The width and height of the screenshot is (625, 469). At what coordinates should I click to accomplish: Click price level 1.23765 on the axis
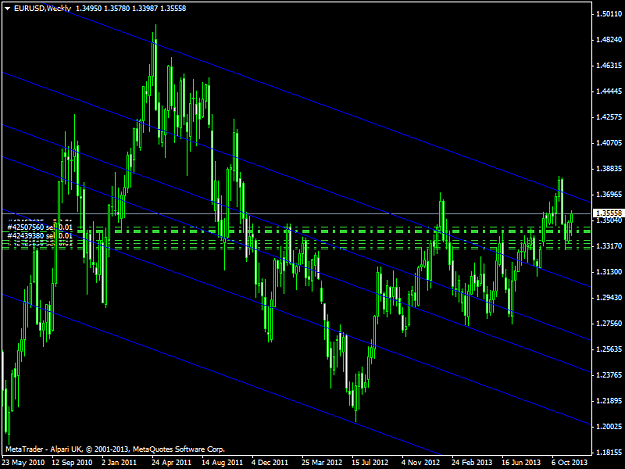click(609, 375)
